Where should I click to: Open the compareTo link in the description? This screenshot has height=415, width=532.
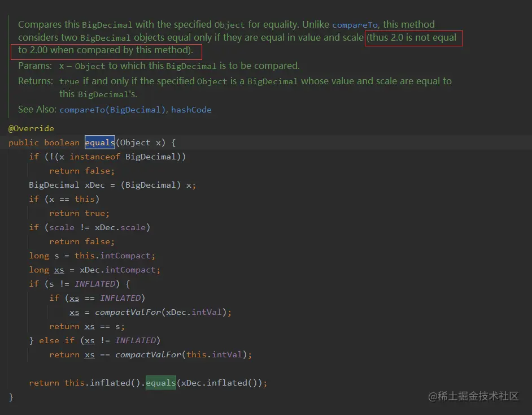coord(355,25)
